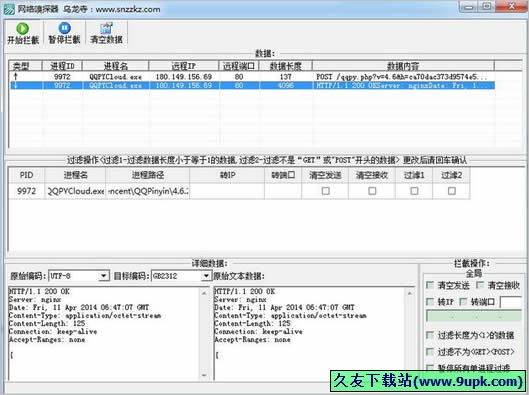Click the 进程路径 column header
Image resolution: width=529 pixels, height=395 pixels.
pos(148,175)
